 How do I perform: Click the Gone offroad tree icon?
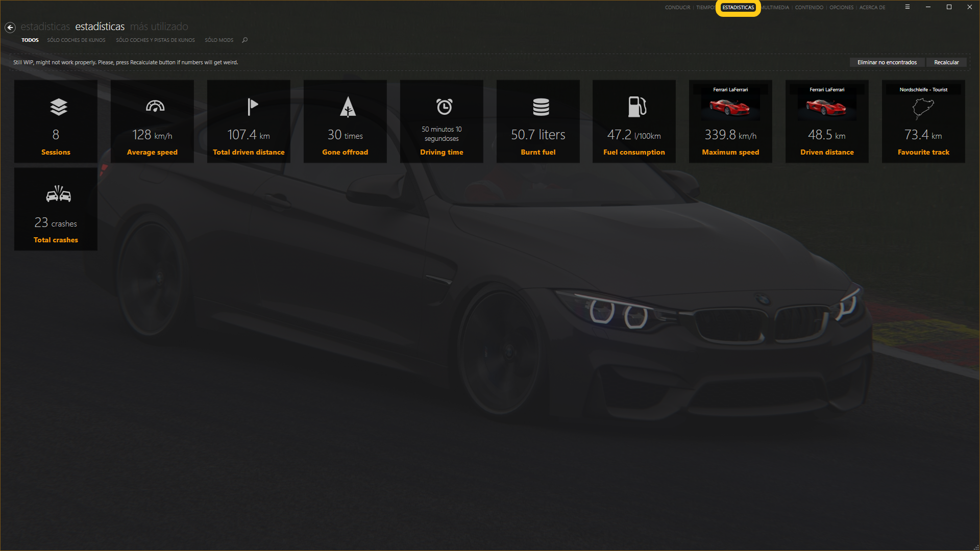[348, 107]
